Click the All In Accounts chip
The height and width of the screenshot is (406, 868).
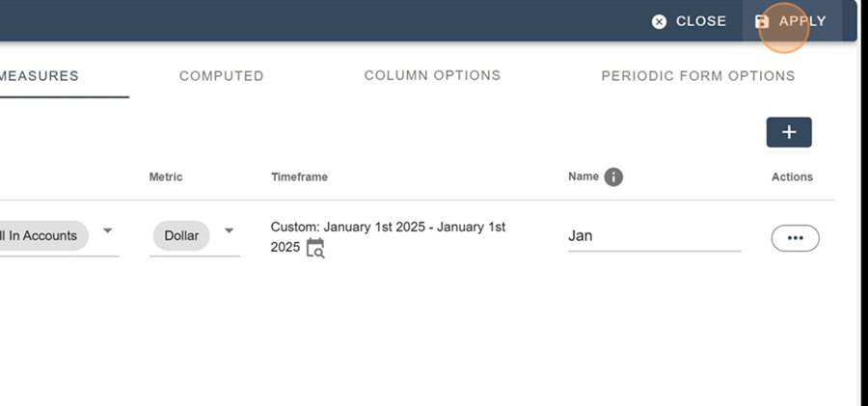pyautogui.click(x=43, y=236)
